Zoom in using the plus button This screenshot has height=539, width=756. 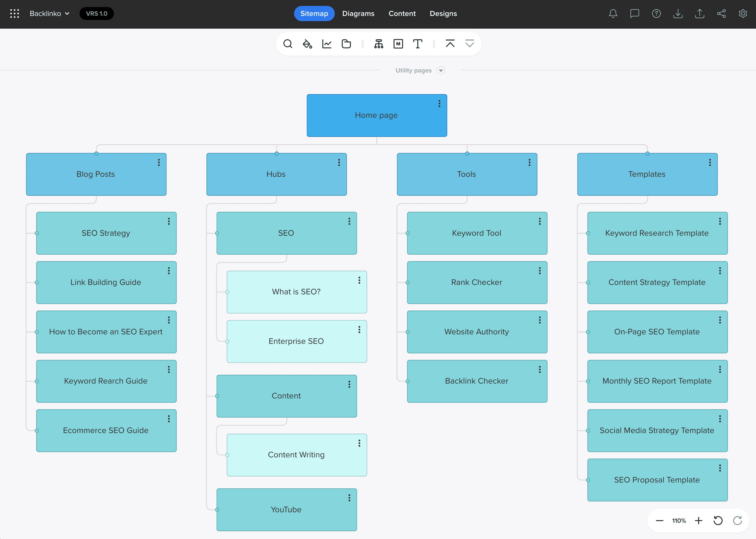coord(699,520)
